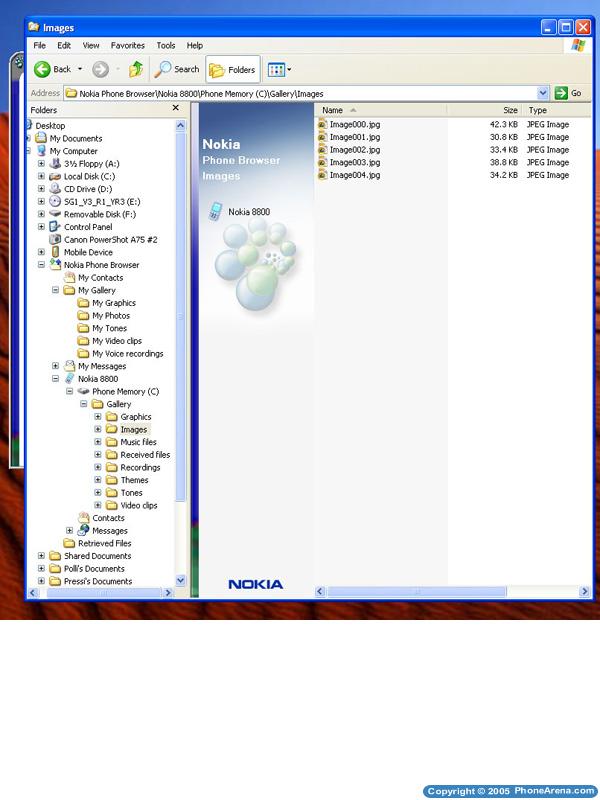Screen dimensions: 600x800
Task: Go up one folder level icon
Action: pyautogui.click(x=136, y=69)
